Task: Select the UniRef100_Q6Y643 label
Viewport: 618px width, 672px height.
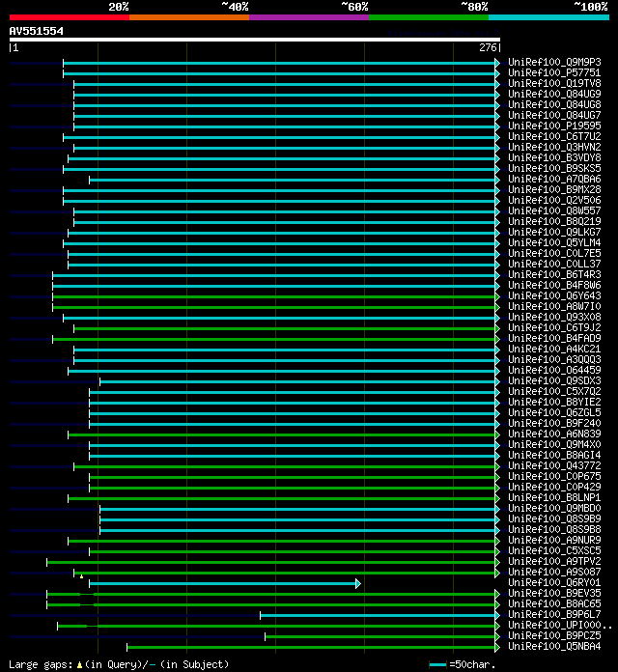Action: pos(554,296)
